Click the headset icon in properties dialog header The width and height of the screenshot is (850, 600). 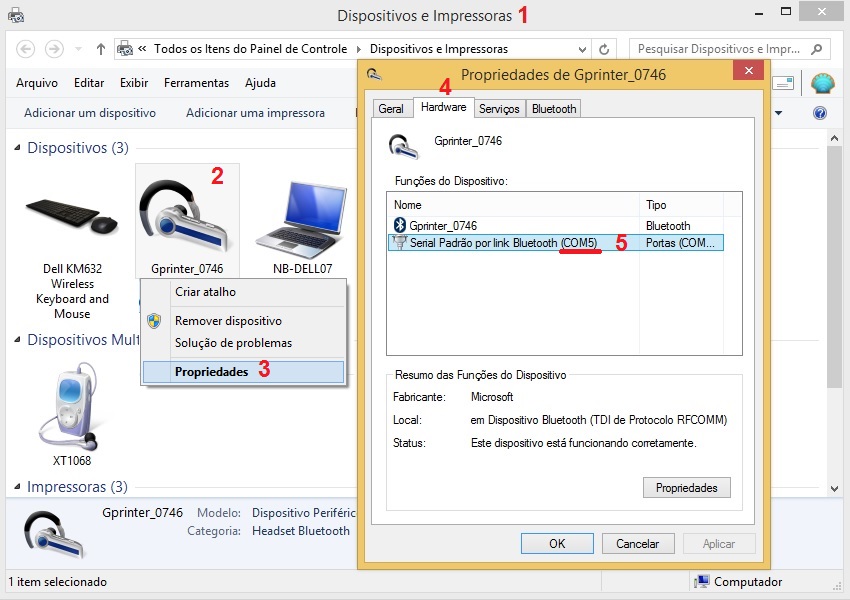404,147
